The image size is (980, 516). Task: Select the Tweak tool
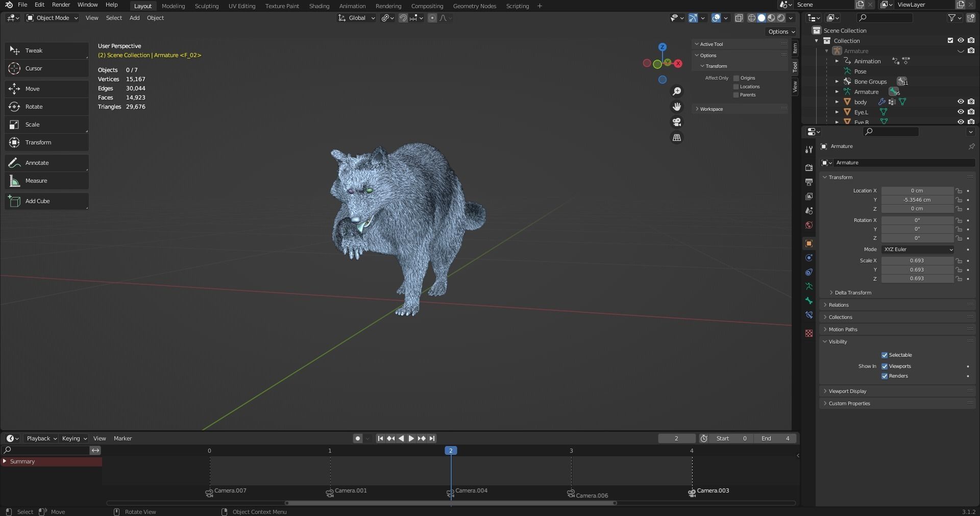[46, 51]
